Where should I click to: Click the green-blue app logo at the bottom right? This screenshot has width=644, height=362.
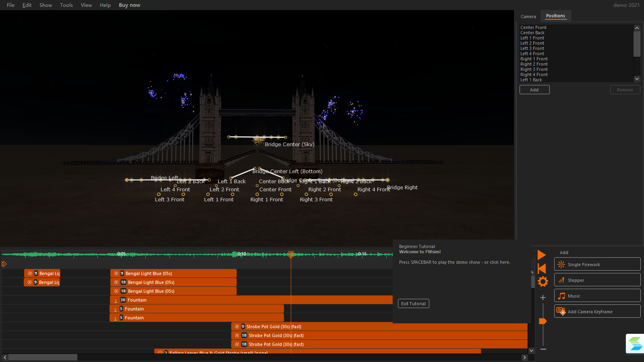point(635,344)
